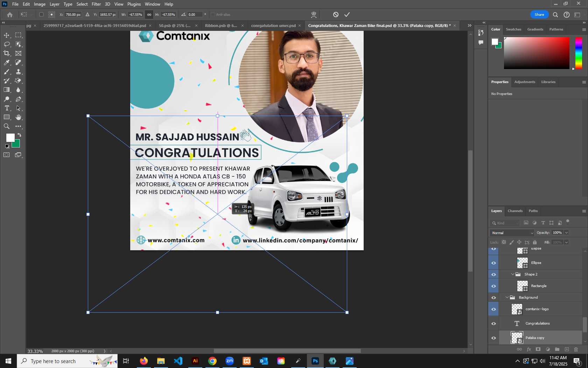Open the Filter menu

pos(96,4)
